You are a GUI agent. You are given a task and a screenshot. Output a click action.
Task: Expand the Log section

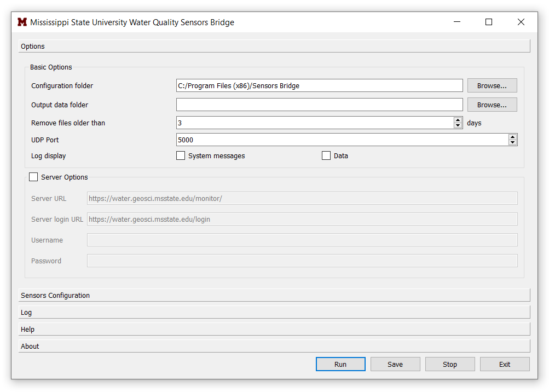click(x=274, y=312)
